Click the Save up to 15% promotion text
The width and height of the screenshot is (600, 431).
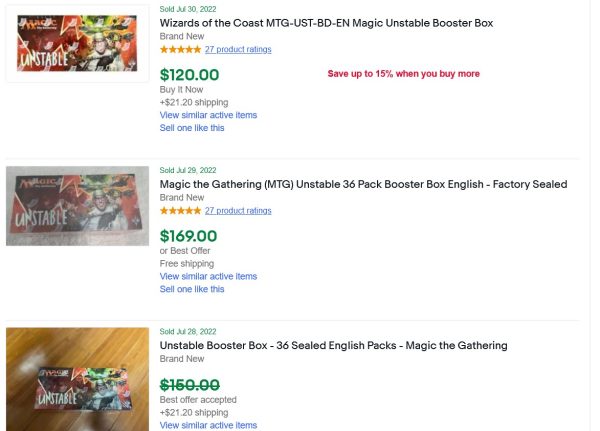coord(403,74)
